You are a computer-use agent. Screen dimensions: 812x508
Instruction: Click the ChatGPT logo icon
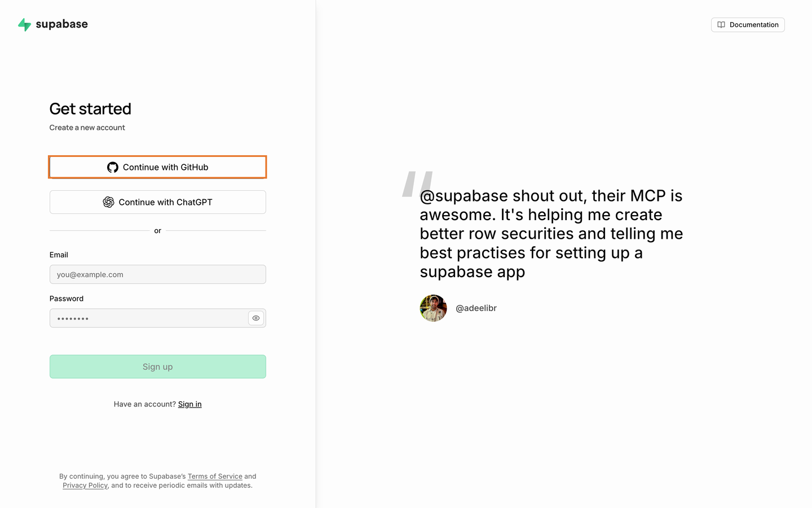[109, 202]
